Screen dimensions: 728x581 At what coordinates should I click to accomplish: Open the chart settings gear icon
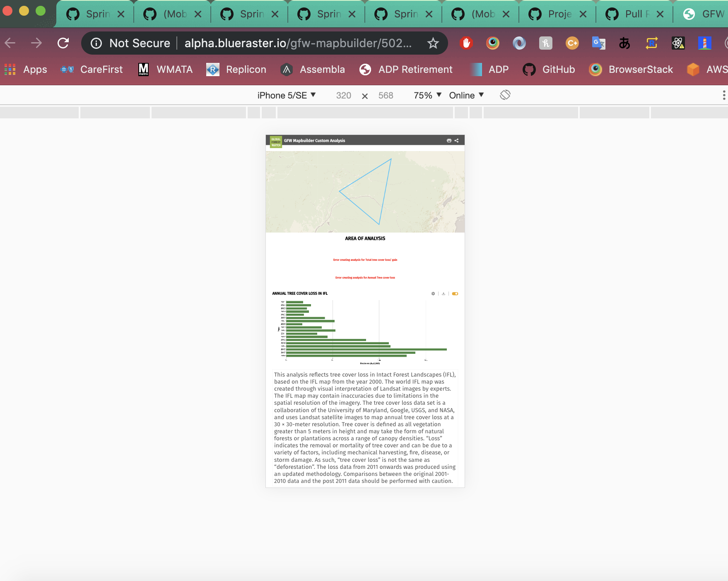point(433,293)
